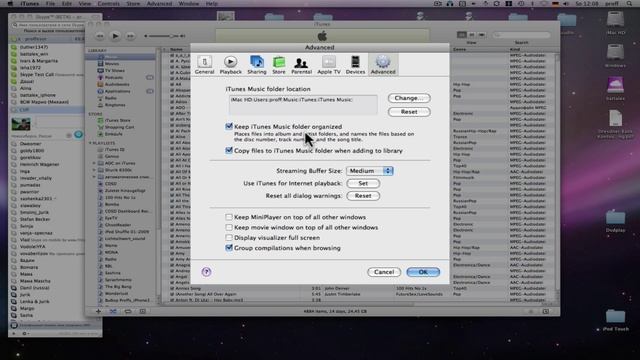This screenshot has height=360, width=640.
Task: Open the Controls menu
Action: point(109,4)
